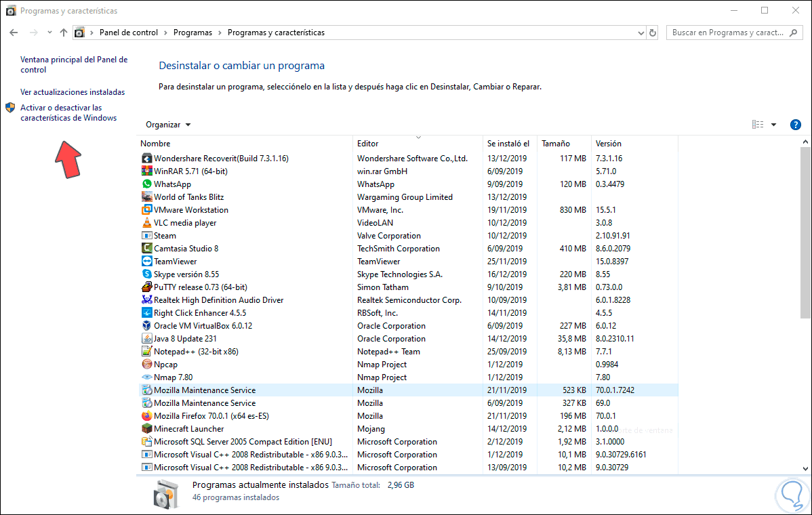Click the Npcap program icon
The height and width of the screenshot is (515, 812).
[146, 365]
